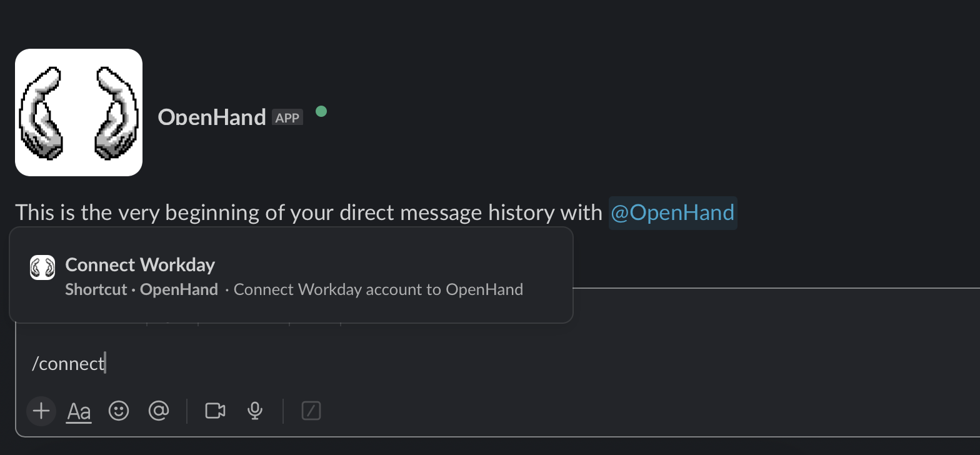The image size is (980, 455).
Task: Click the /connect text typed in the composer
Action: (x=67, y=362)
